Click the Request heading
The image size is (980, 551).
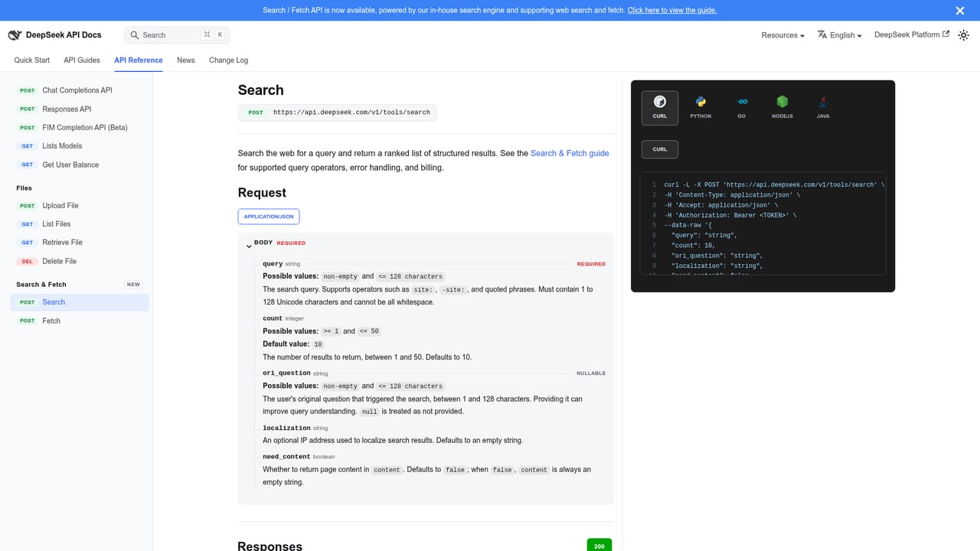(x=262, y=193)
